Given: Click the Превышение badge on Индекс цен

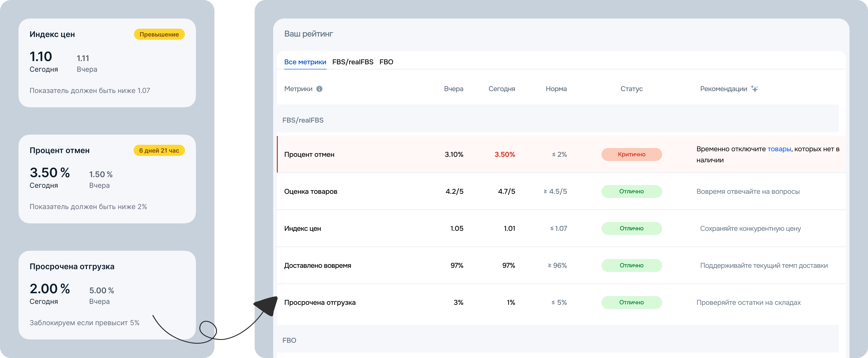Looking at the screenshot, I should (x=159, y=34).
